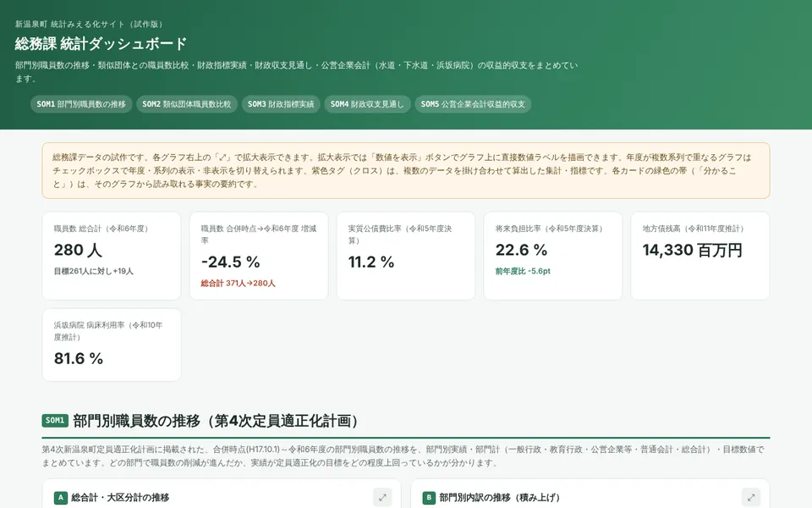This screenshot has height=508, width=812.
Task: Expand chart B 部門別内訳の推移 fullscreen
Action: coord(751,498)
